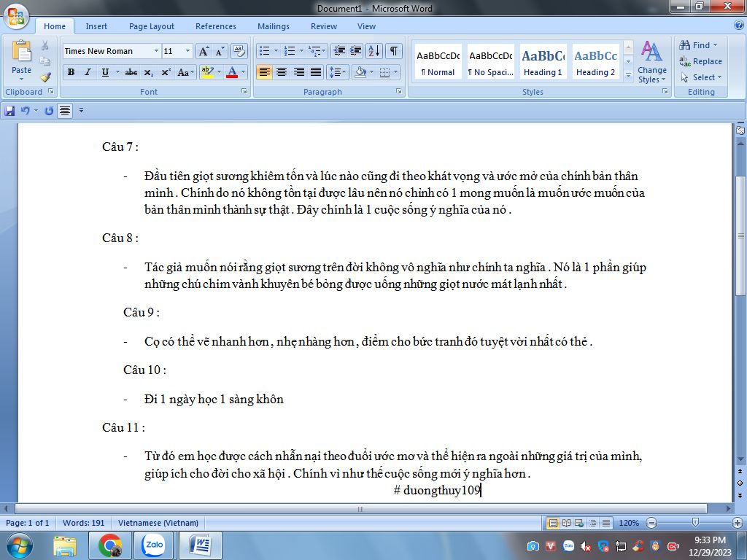Screen dimensions: 747x560
Task: Open Font dialog launcher
Action: pyautogui.click(x=244, y=91)
